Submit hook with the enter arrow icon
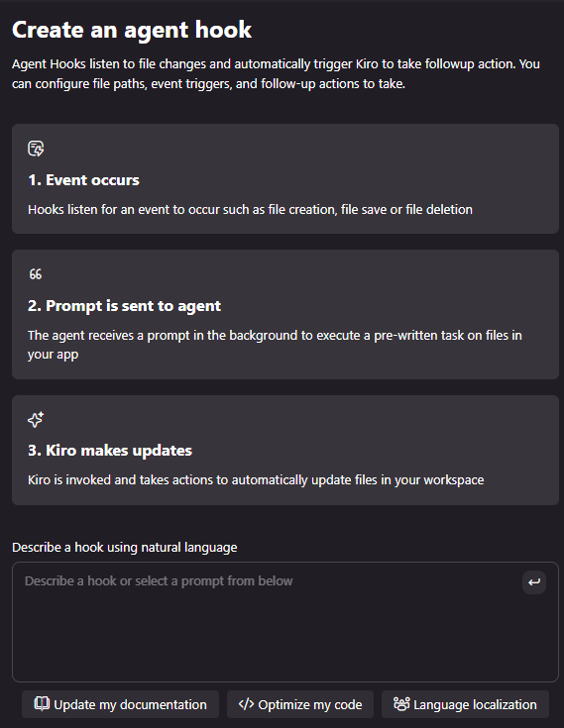Screen dimensions: 564x728 [534, 582]
